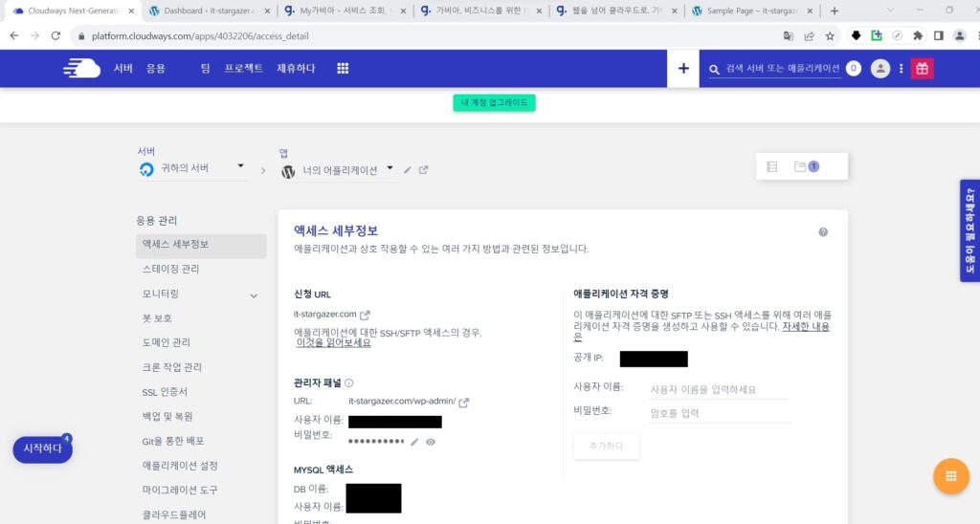Click 제휴하다 in the top navigation
The image size is (980, 524).
297,68
